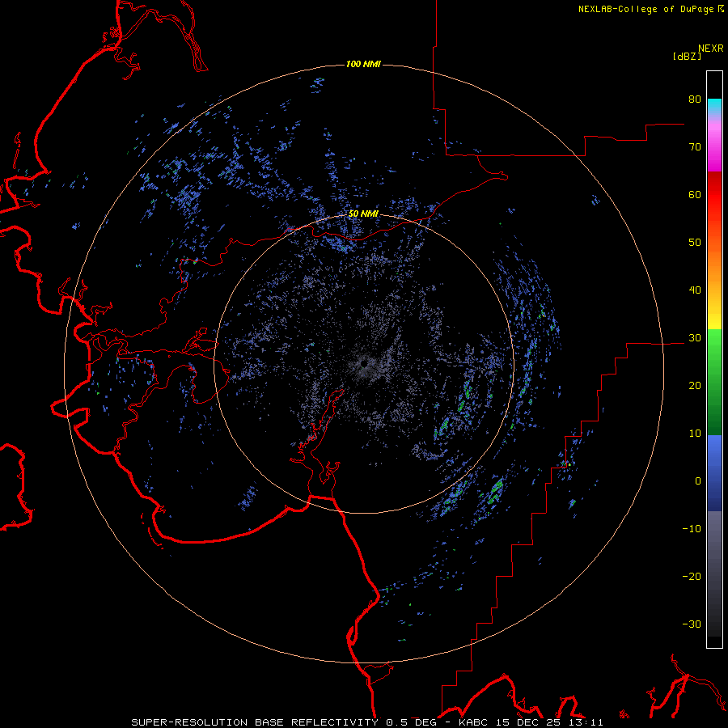Click the -20 value on dBZ scale
728x728 pixels.
692,577
